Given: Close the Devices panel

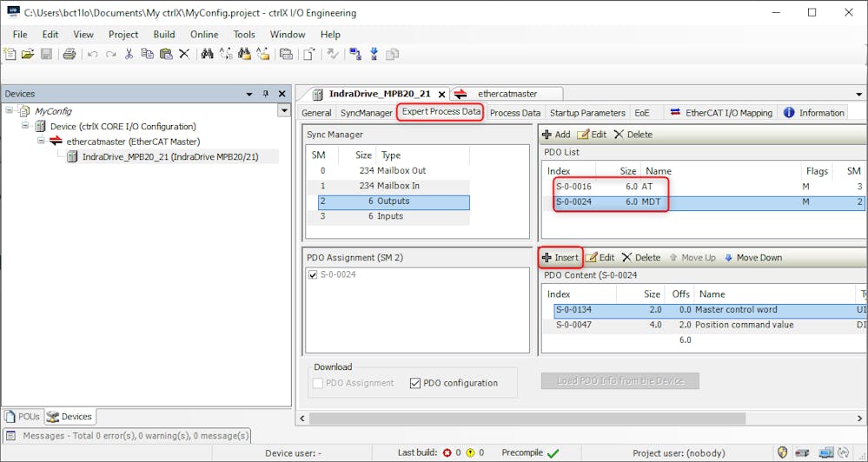Looking at the screenshot, I should coord(282,94).
